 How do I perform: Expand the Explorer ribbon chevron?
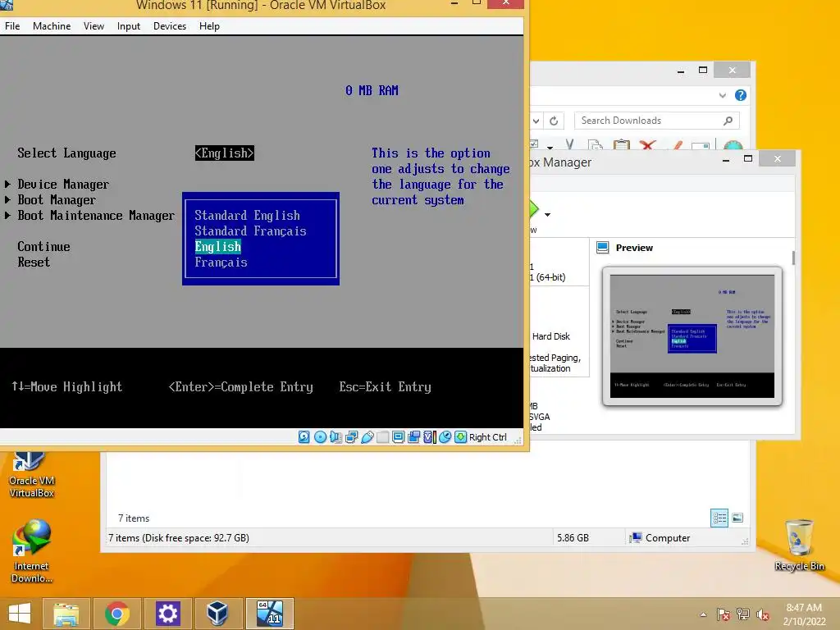722,95
